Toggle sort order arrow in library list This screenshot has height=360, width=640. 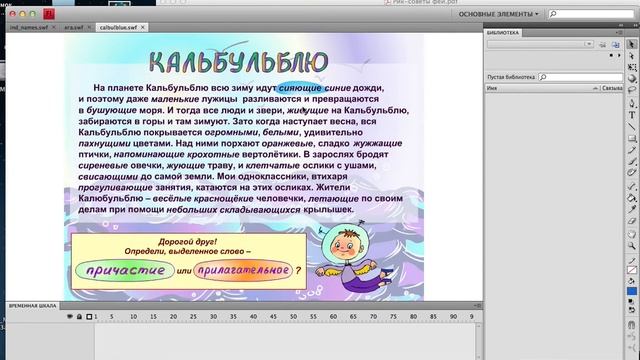595,88
